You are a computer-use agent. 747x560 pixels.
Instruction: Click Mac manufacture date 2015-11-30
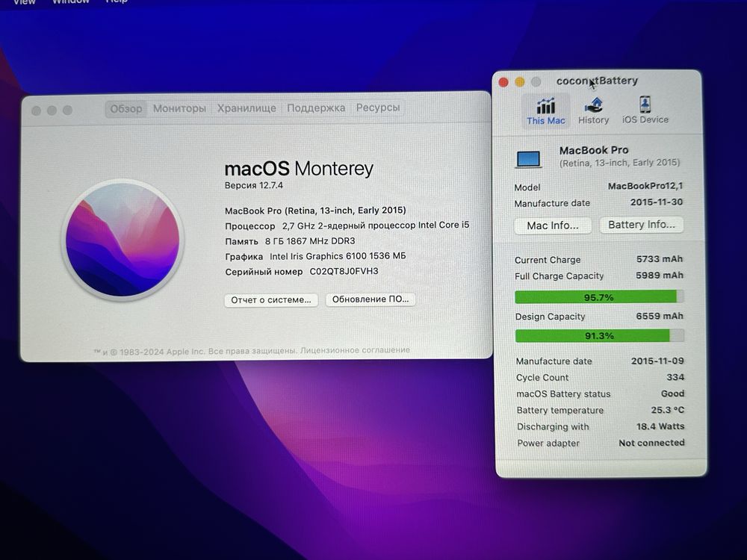point(657,202)
